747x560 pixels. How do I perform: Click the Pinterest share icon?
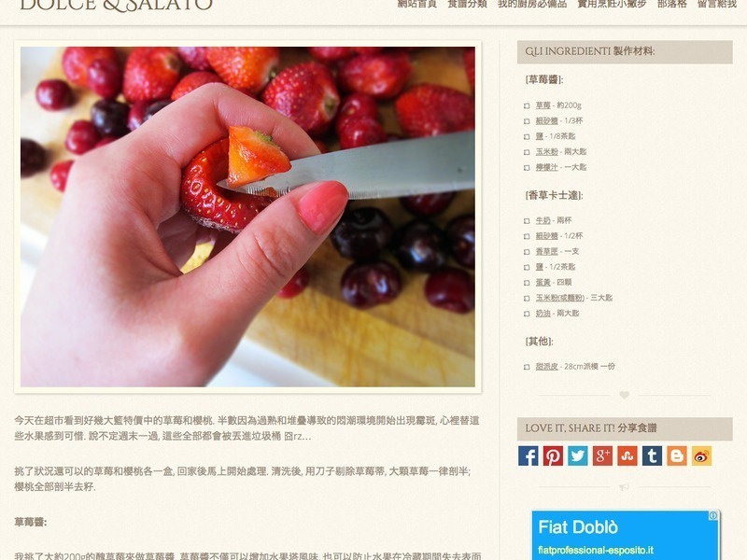pos(553,455)
